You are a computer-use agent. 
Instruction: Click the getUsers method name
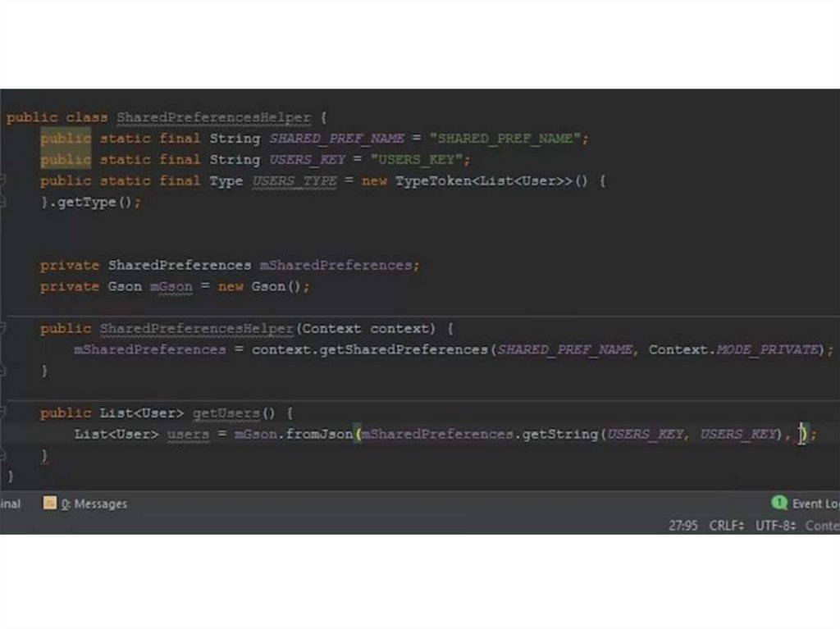226,413
